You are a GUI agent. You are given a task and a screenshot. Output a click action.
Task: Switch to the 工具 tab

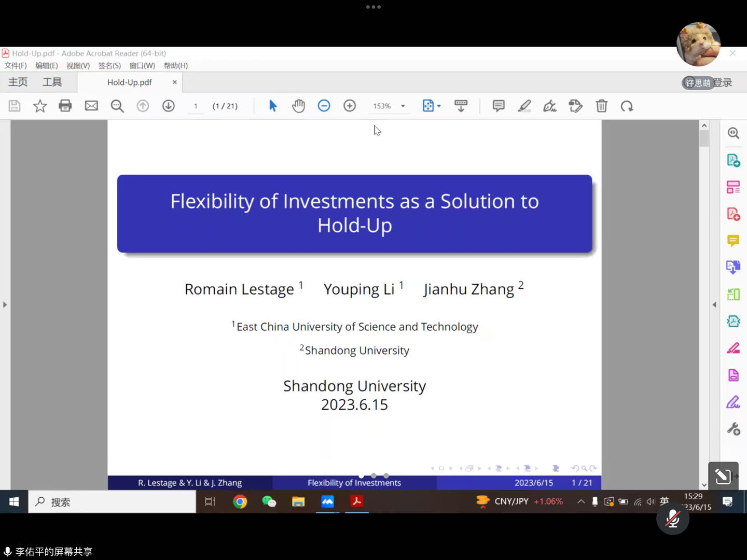pos(52,82)
